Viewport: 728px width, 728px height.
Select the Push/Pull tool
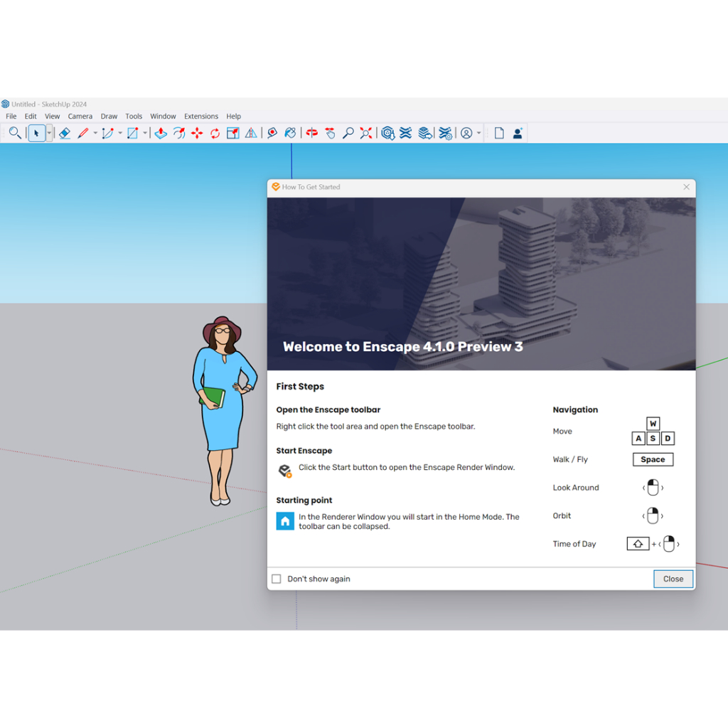(161, 133)
